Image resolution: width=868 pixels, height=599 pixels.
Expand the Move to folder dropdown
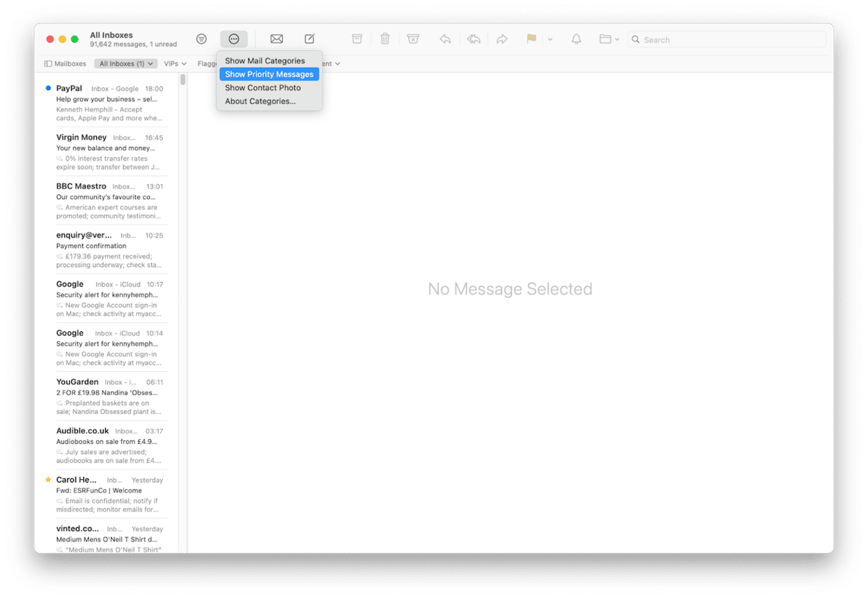(x=609, y=39)
